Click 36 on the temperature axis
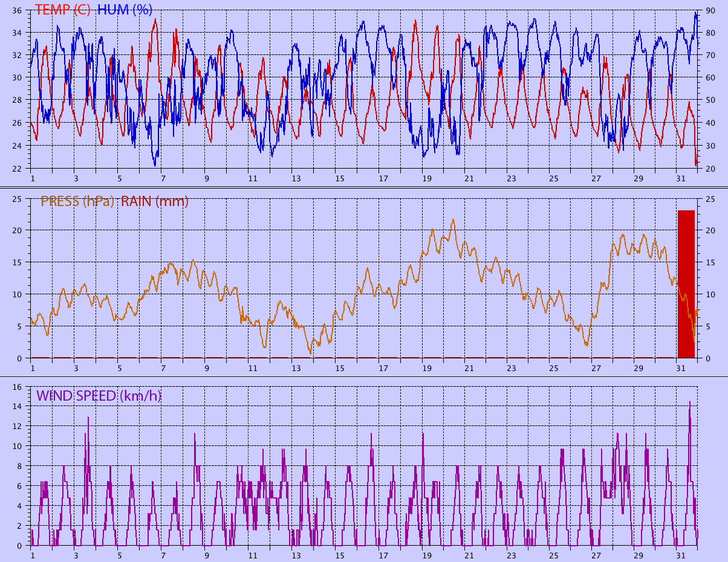728x562 pixels. click(17, 10)
